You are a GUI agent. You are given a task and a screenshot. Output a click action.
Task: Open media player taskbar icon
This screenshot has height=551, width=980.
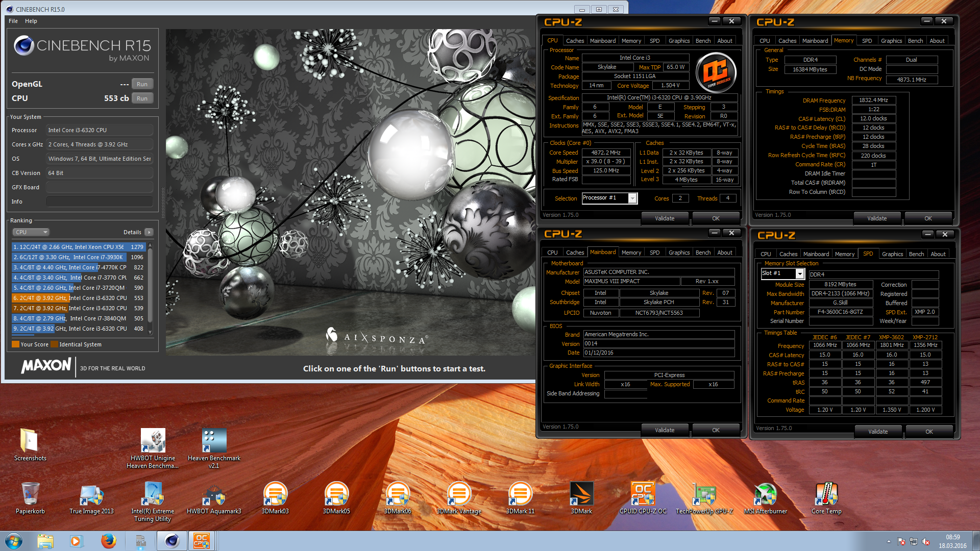pos(76,541)
